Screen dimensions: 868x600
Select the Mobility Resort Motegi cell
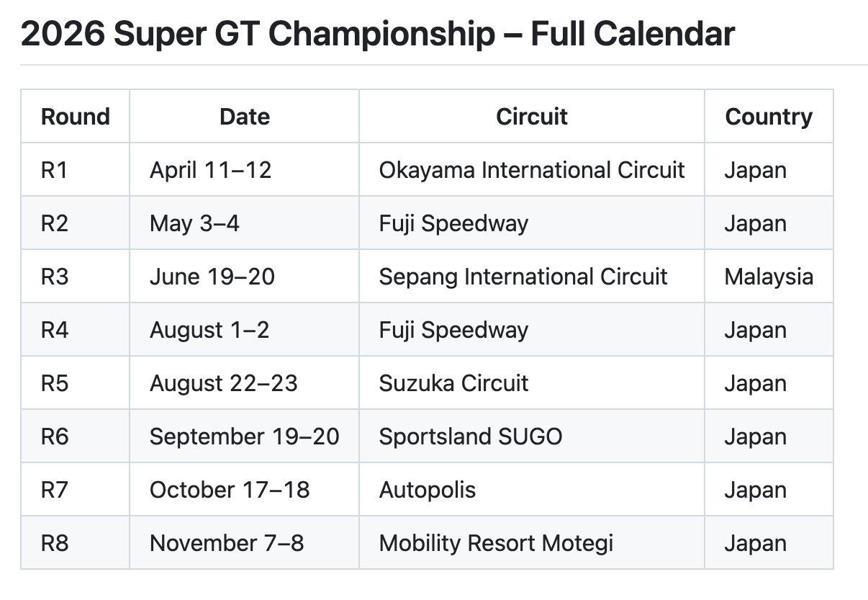496,543
